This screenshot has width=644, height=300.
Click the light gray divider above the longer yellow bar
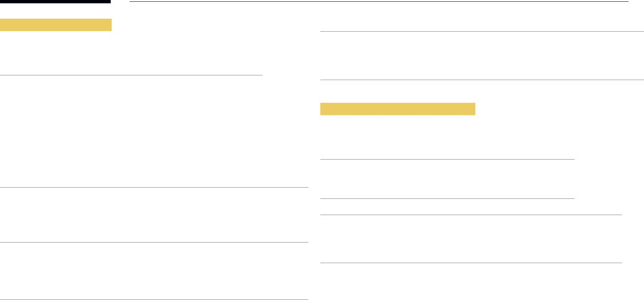click(x=482, y=80)
